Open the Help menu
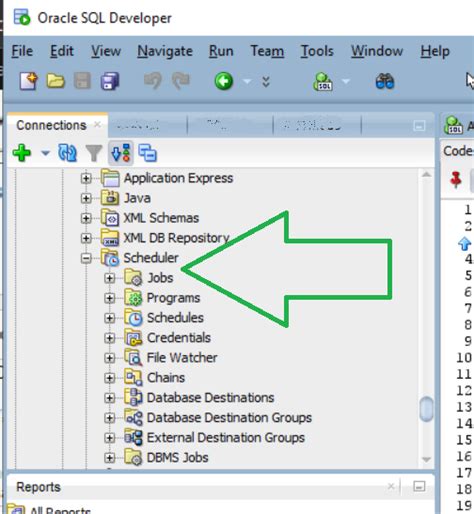Viewport: 474px width, 514px height. tap(435, 51)
